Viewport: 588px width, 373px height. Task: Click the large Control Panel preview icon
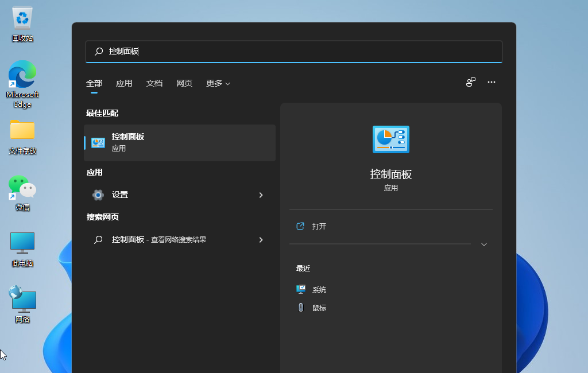coord(391,139)
